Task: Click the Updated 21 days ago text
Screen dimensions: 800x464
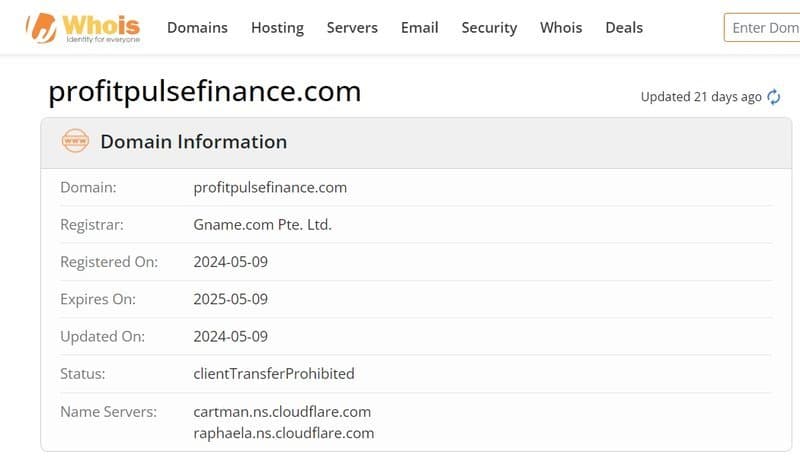Action: tap(701, 97)
